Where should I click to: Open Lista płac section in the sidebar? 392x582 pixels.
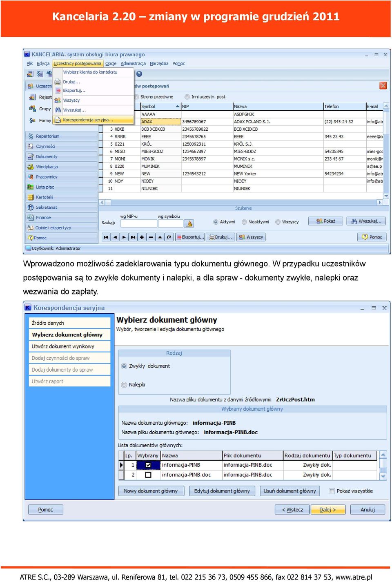click(x=62, y=187)
